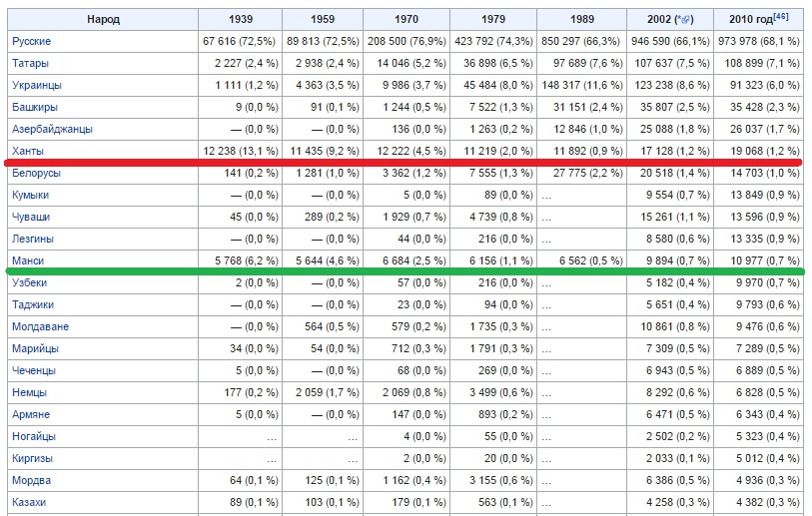Open the Лезгины link

[33, 240]
